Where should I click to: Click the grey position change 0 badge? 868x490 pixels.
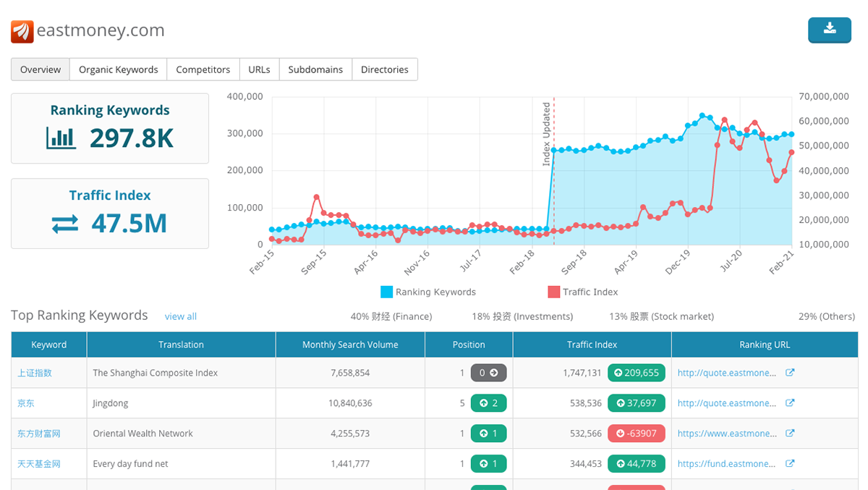[x=489, y=373]
